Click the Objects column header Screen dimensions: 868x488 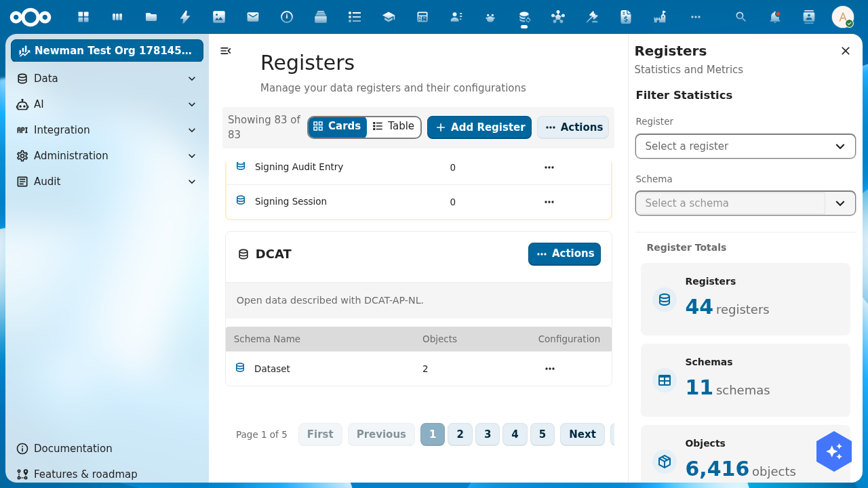pos(439,340)
